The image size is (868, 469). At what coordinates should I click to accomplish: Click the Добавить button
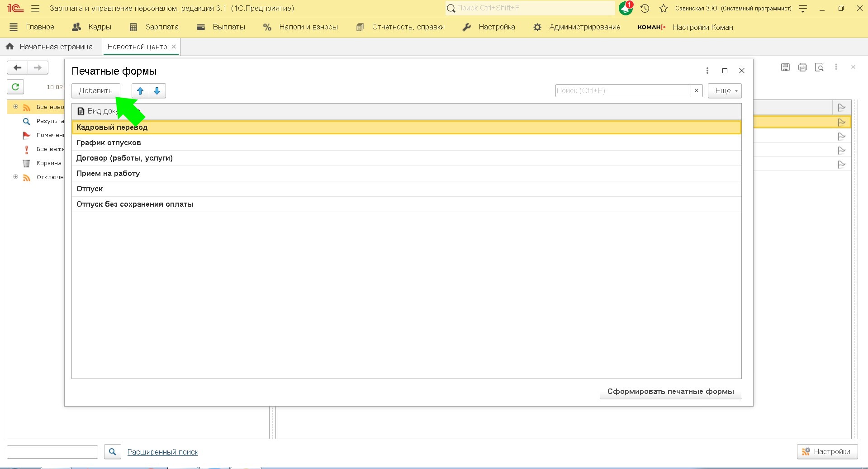tap(95, 91)
